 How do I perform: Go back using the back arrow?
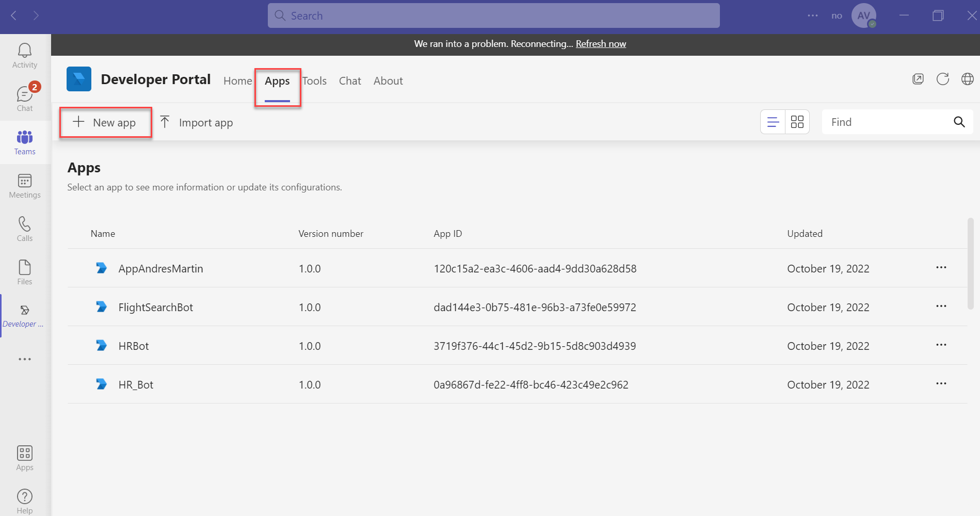(x=14, y=16)
